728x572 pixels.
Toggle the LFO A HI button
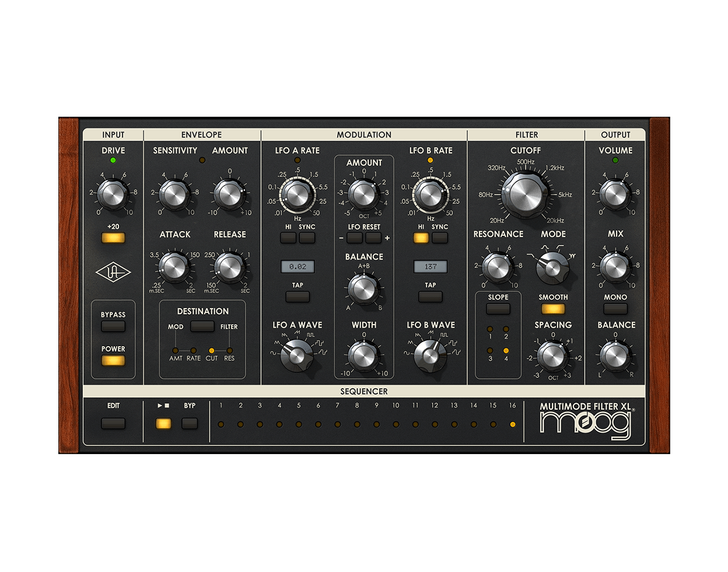[x=288, y=238]
